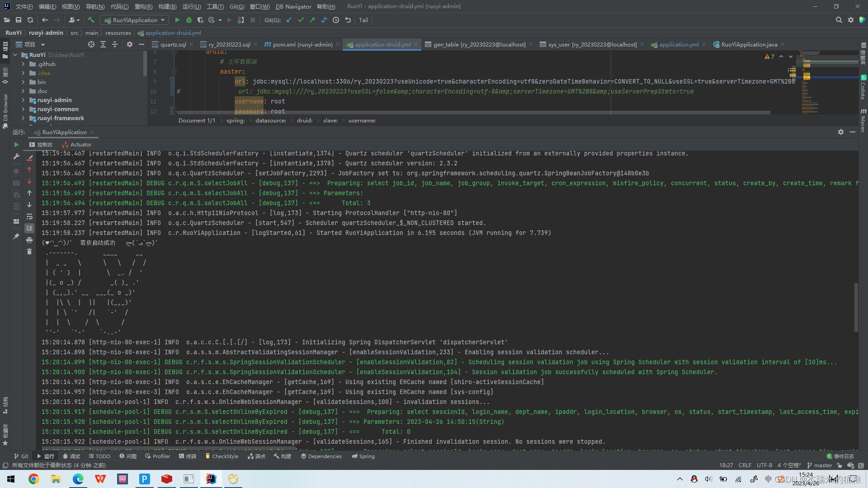Image resolution: width=868 pixels, height=488 pixels.
Task: Toggle pin tab in Run panel
Action: click(16, 236)
